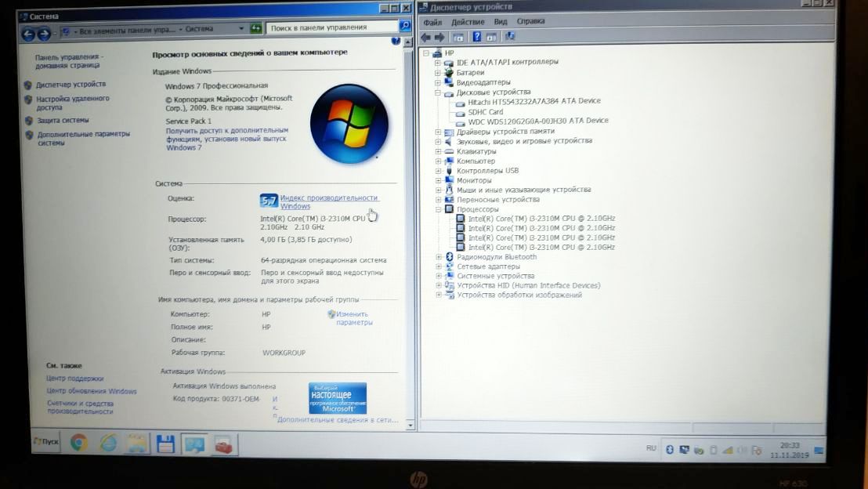
Task: Open the Справка menu
Action: [x=530, y=21]
